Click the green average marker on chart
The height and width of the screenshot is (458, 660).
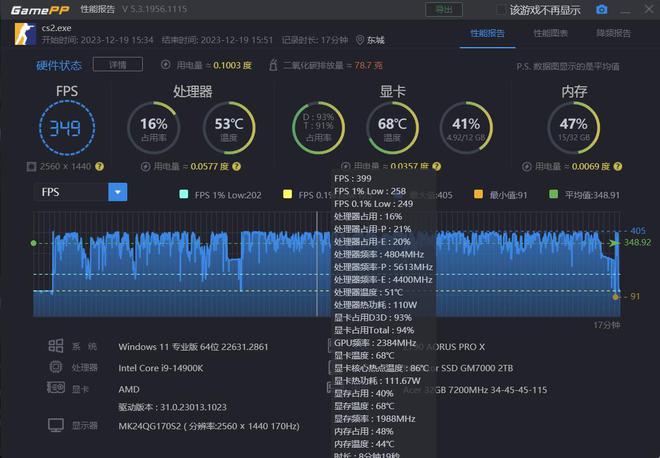[x=34, y=243]
